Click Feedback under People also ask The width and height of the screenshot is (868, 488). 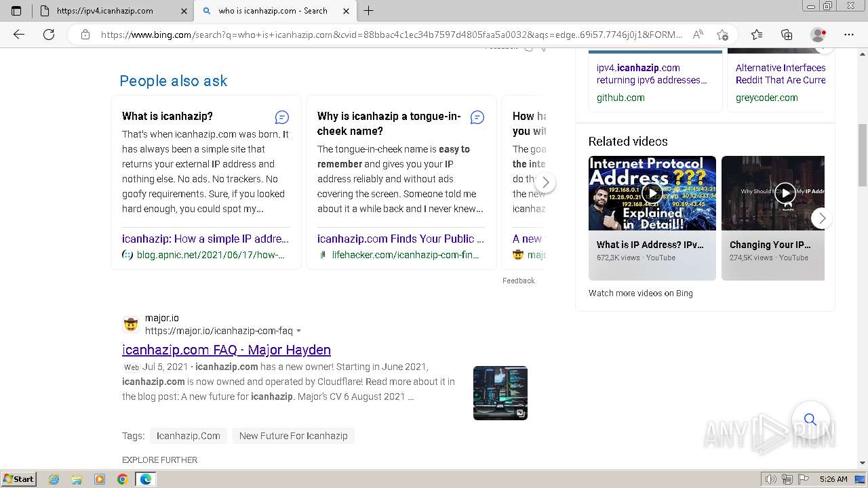click(x=519, y=281)
